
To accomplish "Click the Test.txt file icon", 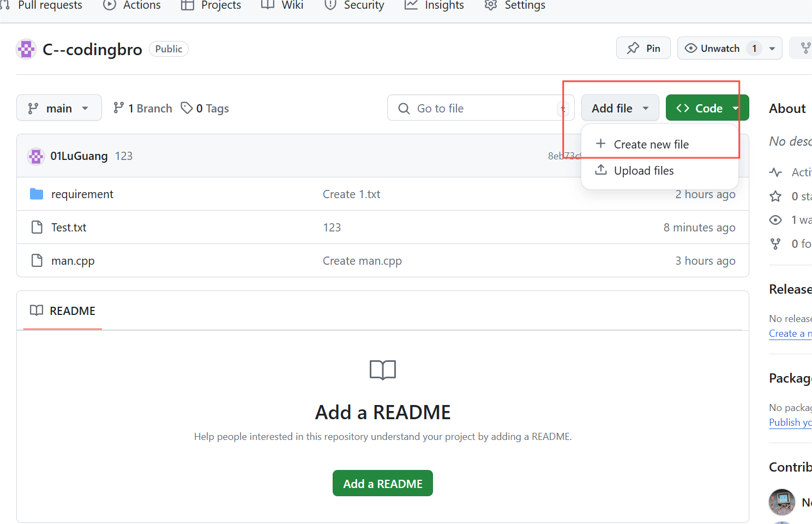I will pos(37,227).
